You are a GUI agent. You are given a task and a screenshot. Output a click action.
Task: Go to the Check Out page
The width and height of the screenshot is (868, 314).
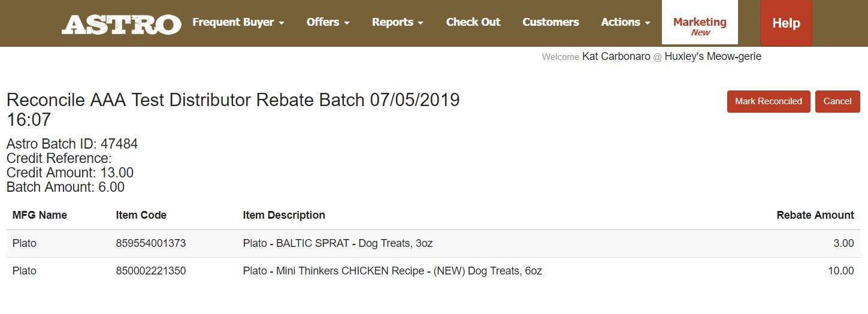pos(473,22)
